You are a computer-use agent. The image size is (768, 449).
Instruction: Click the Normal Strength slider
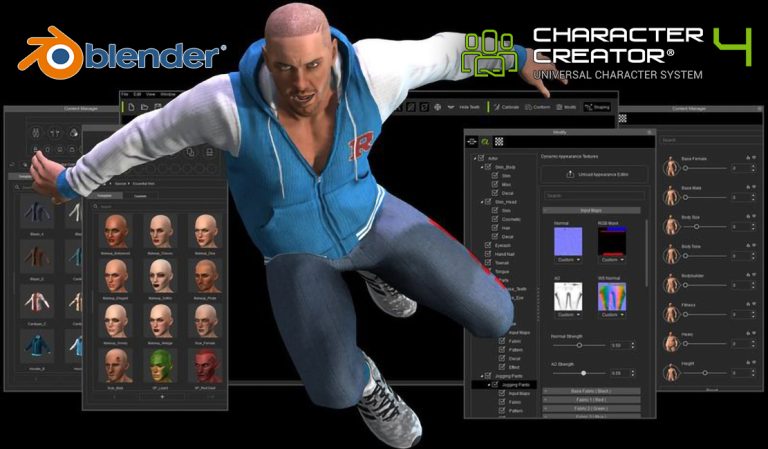(579, 345)
